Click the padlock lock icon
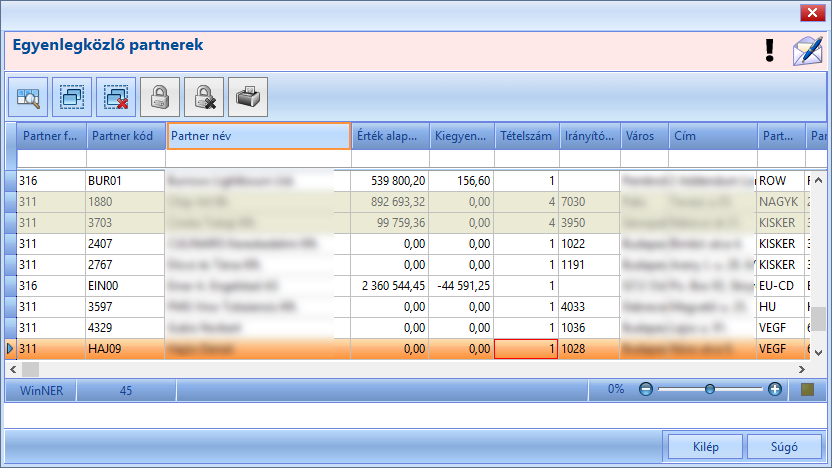The height and width of the screenshot is (468, 832). [x=160, y=97]
